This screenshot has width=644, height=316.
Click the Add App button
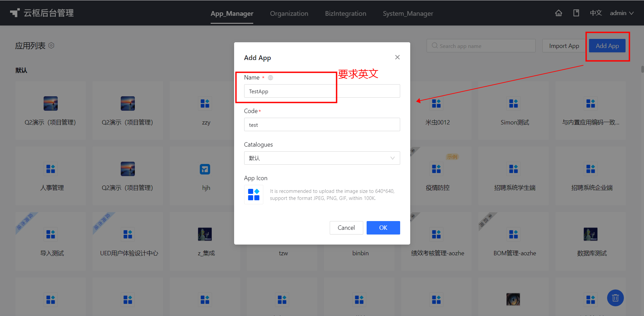coord(607,46)
